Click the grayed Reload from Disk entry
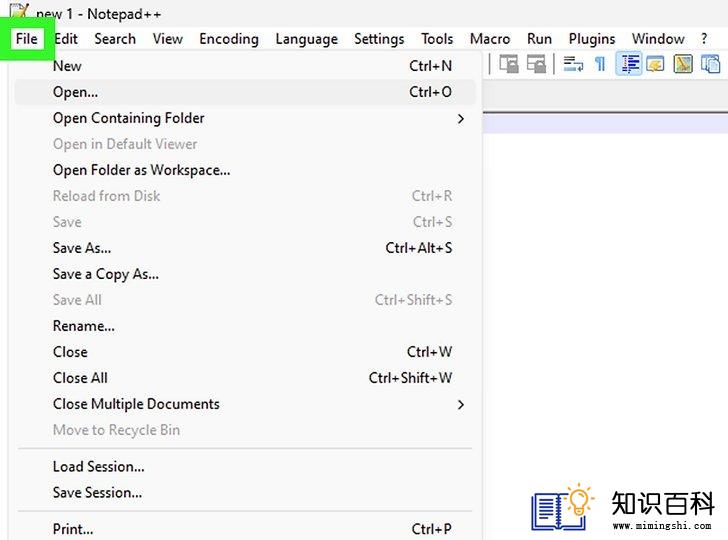Screen dimensions: 728x540 [245, 196]
